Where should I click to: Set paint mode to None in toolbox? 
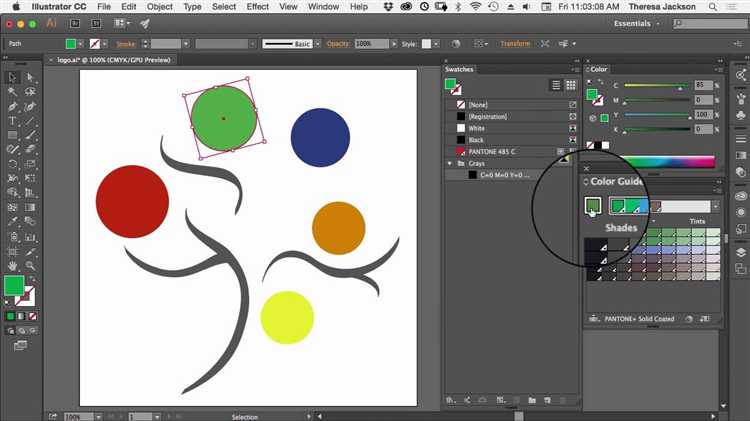pyautogui.click(x=30, y=316)
